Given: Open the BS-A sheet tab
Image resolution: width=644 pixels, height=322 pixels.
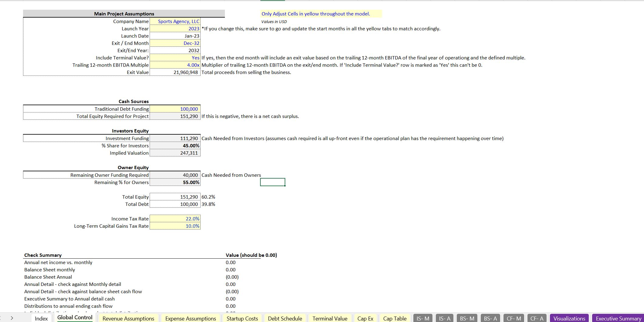Looking at the screenshot, I should 490,318.
